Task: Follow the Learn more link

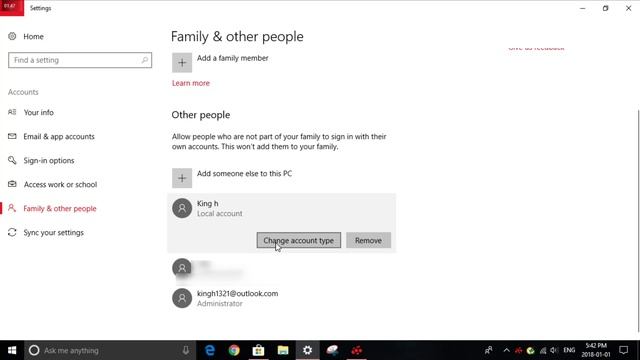Action: [191, 83]
